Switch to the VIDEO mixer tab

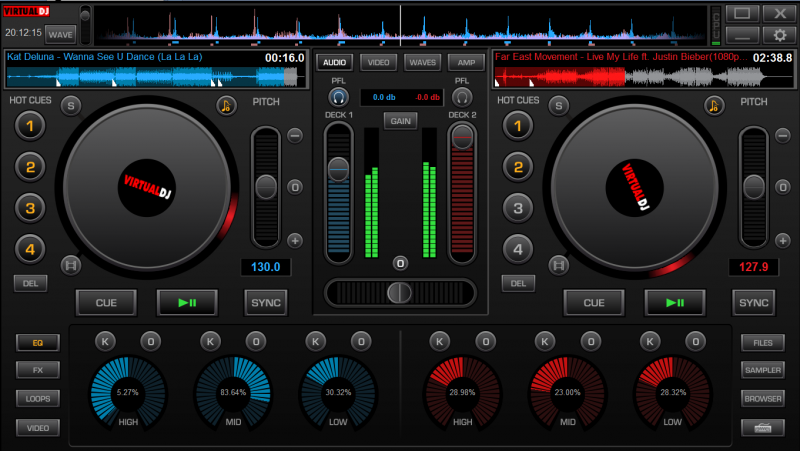coord(379,62)
